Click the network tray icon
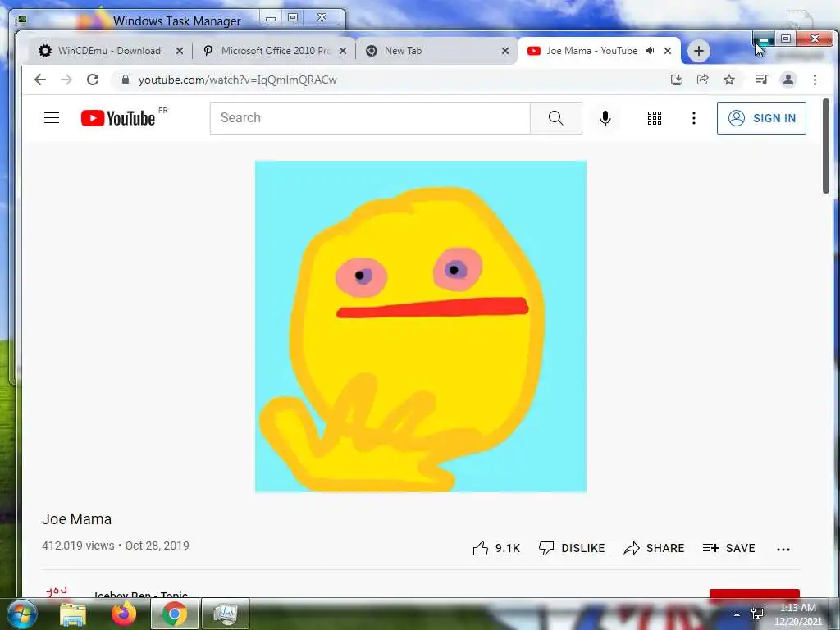Viewport: 840px width, 630px height. (x=757, y=614)
